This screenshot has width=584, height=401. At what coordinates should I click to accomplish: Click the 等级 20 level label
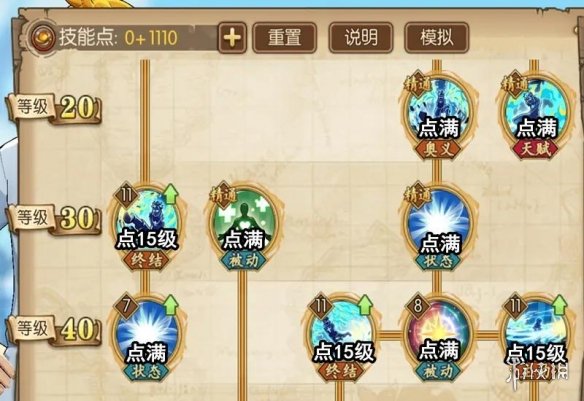(x=54, y=108)
